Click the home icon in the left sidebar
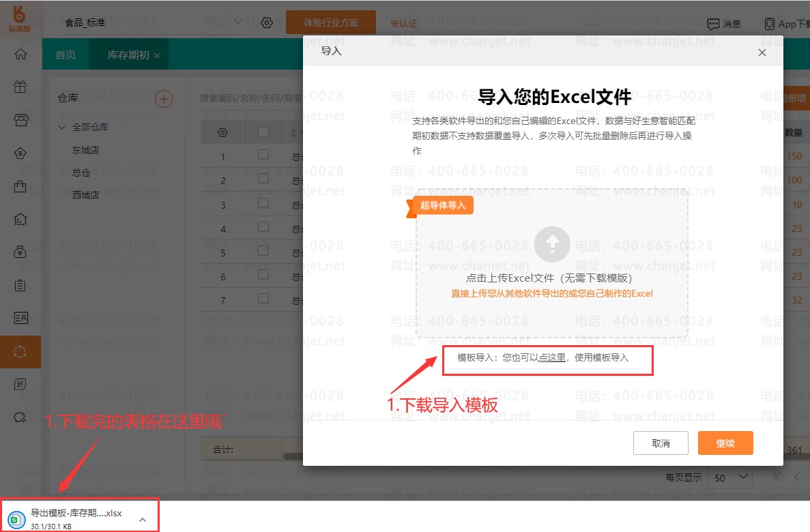 20,54
